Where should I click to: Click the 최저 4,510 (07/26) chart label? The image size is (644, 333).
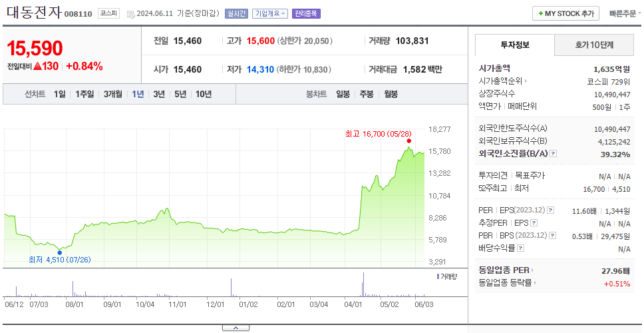pyautogui.click(x=60, y=260)
